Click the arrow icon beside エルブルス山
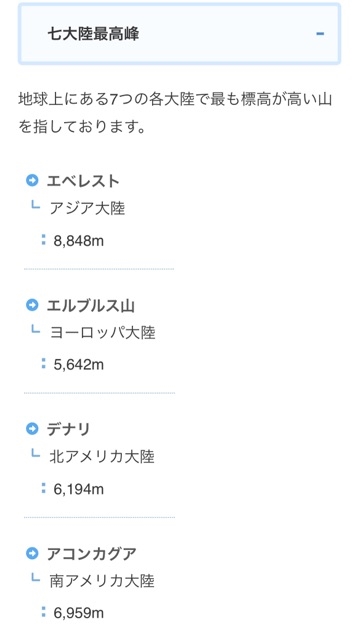360x632 pixels. [x=32, y=305]
